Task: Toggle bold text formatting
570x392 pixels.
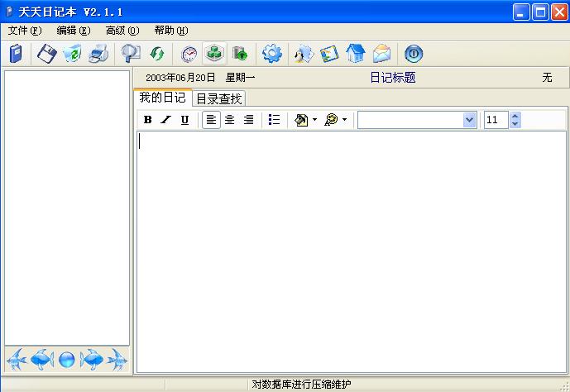Action: 147,120
